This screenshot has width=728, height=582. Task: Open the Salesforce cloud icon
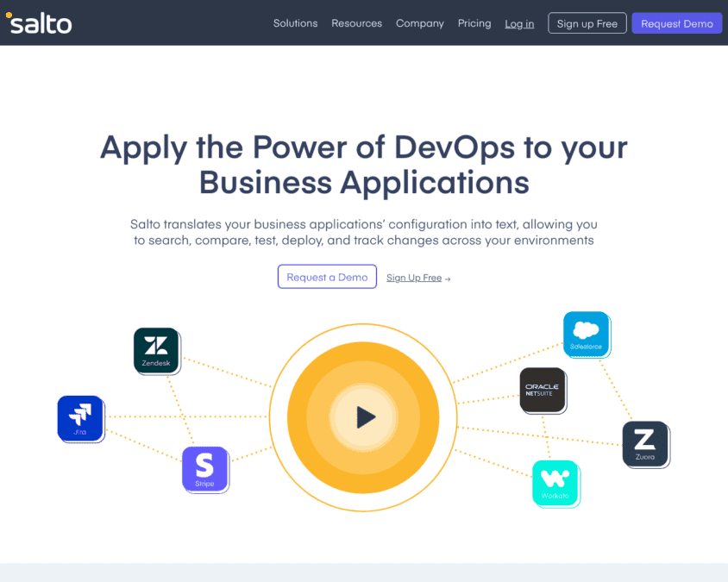[x=587, y=335]
